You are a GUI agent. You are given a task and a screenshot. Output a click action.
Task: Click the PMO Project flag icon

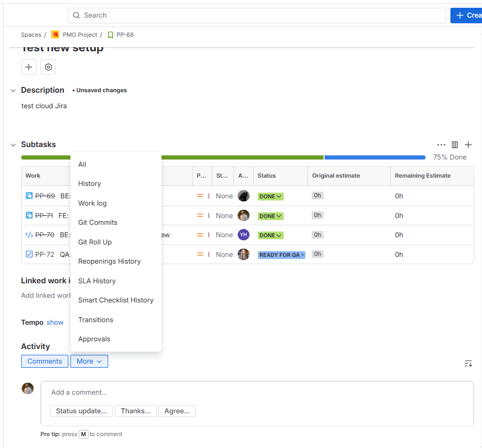pos(55,35)
